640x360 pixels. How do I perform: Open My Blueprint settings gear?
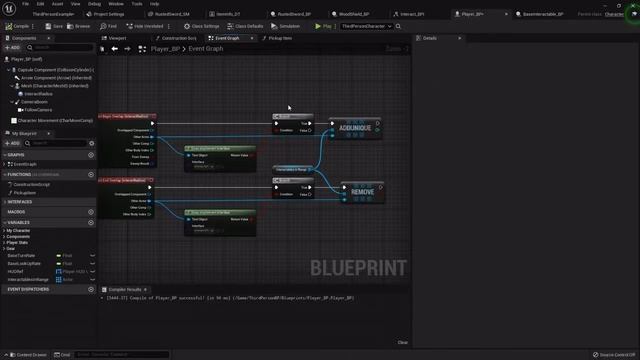coord(91,143)
